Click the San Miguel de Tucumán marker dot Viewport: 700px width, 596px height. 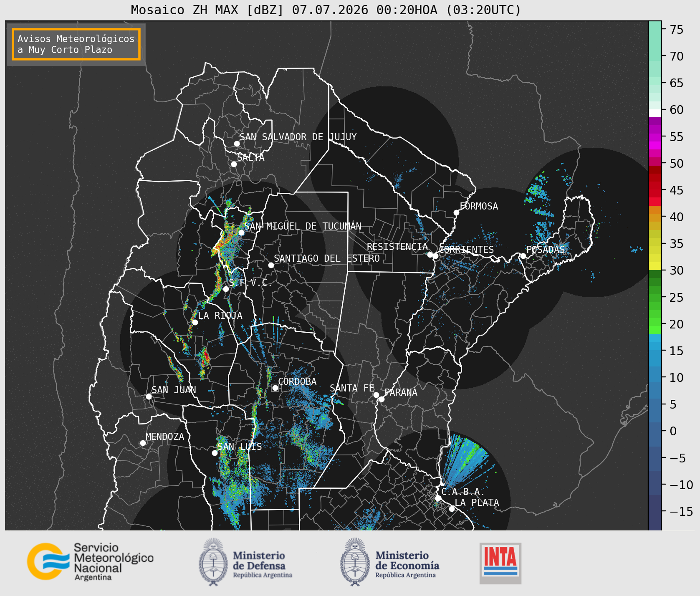(x=241, y=232)
